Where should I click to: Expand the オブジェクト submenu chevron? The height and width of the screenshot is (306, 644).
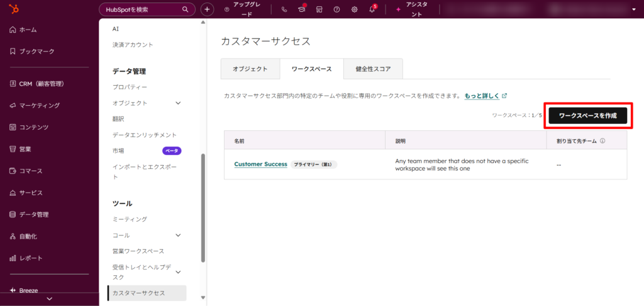click(x=178, y=103)
